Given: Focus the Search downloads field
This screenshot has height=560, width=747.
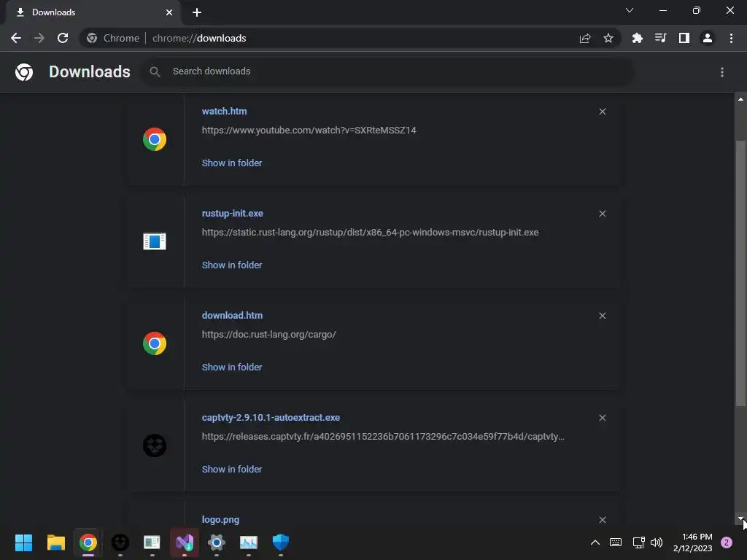Looking at the screenshot, I should (x=387, y=72).
